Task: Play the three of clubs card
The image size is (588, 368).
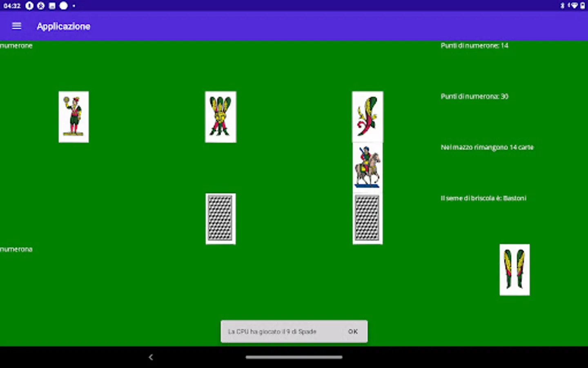Action: pyautogui.click(x=220, y=117)
